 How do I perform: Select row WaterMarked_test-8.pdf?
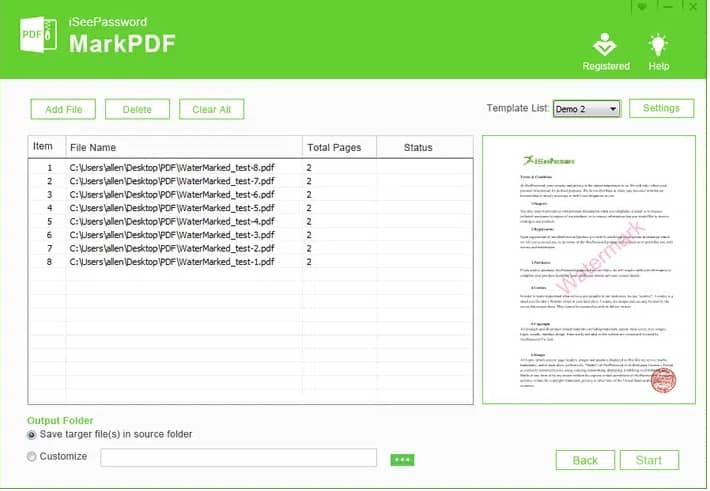(250, 168)
